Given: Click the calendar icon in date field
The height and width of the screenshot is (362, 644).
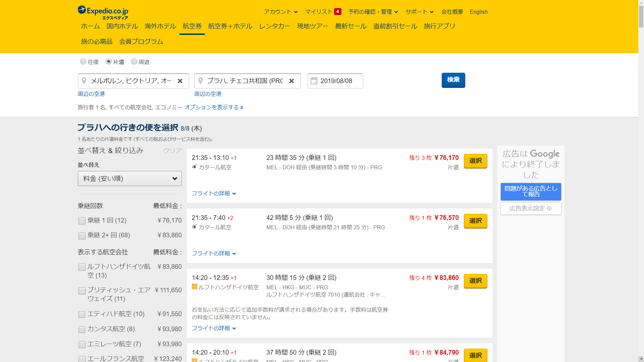Looking at the screenshot, I should pos(314,81).
